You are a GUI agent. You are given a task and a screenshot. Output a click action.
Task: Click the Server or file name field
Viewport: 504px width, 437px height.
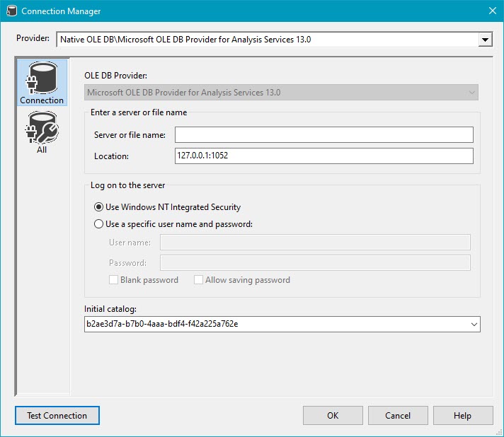coord(323,135)
